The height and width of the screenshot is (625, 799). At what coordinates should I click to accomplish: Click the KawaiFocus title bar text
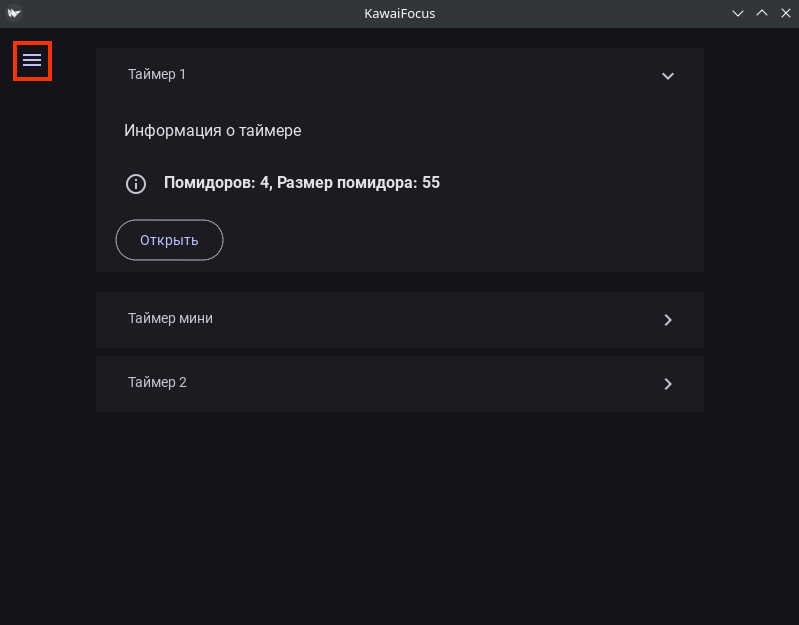[400, 13]
